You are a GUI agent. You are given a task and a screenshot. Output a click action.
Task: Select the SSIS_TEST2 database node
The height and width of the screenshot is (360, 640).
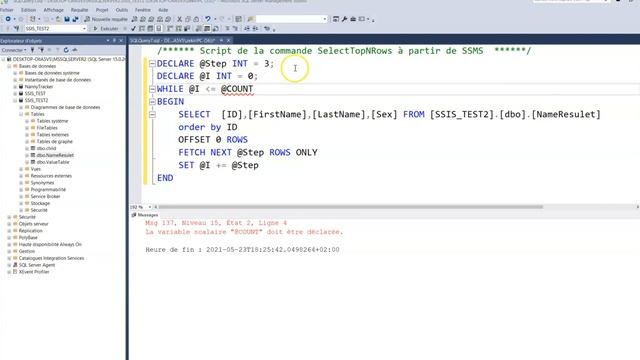[36, 100]
